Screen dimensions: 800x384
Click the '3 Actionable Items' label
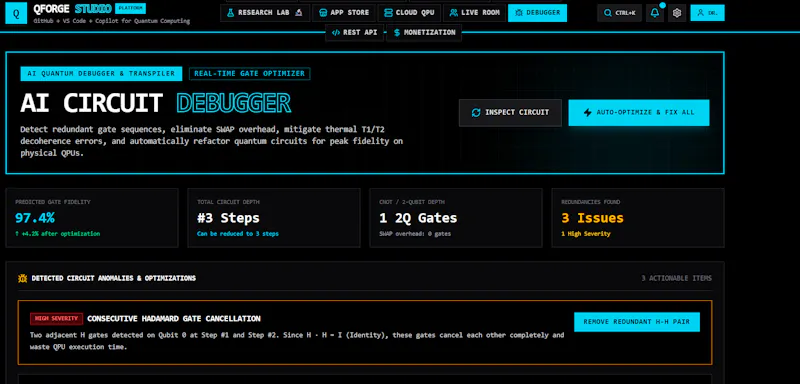tap(677, 278)
